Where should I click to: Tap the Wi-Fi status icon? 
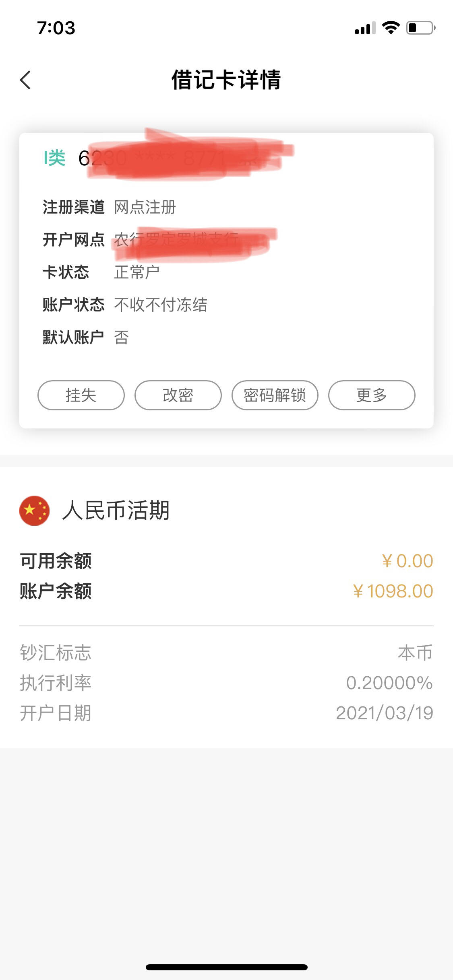point(391,28)
